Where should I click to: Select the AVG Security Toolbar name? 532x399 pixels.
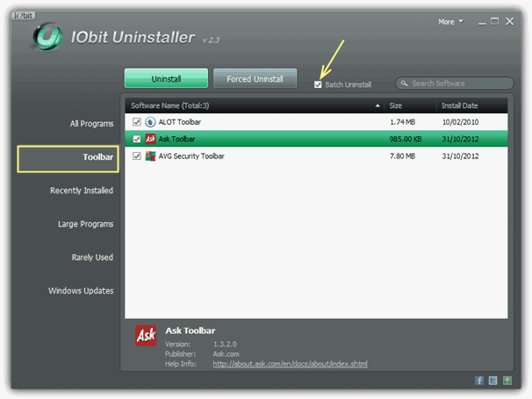(x=191, y=156)
